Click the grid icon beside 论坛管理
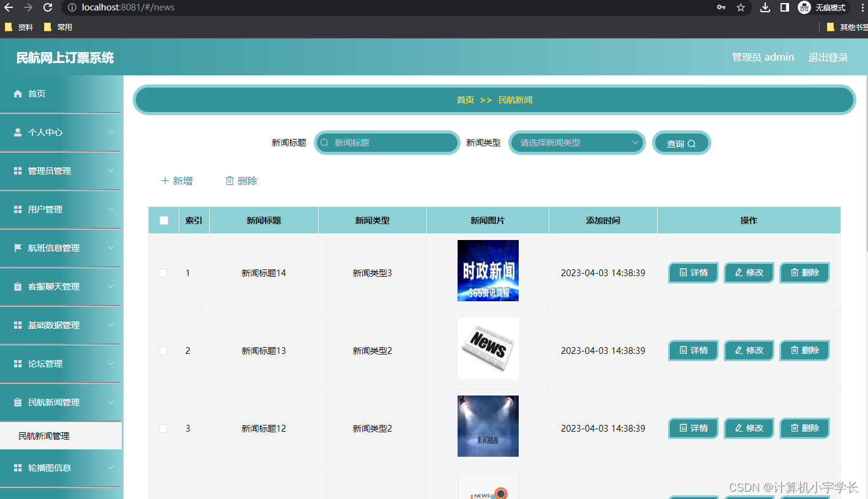This screenshot has width=868, height=499. [x=18, y=364]
